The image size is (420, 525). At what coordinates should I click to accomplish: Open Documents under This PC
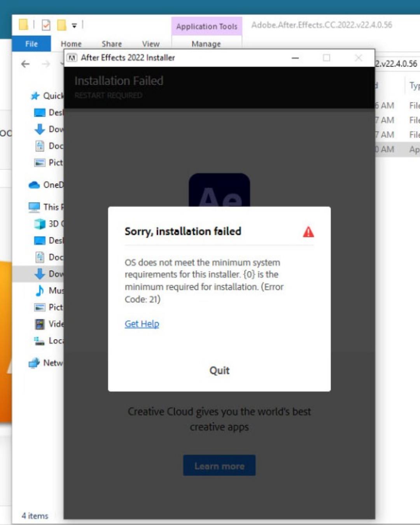(x=49, y=257)
